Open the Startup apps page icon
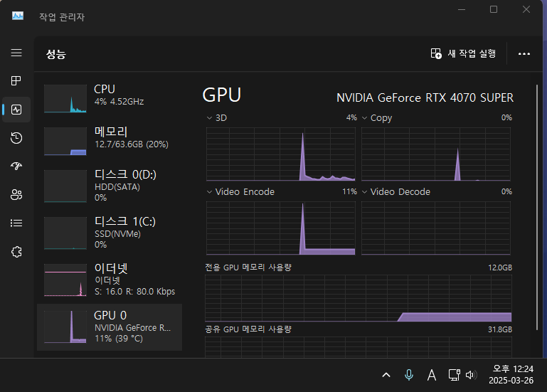547x392 pixels. (16, 166)
